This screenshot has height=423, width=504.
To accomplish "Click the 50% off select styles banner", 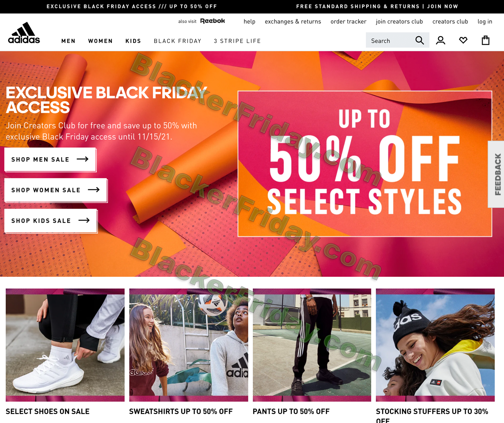I will click(365, 164).
